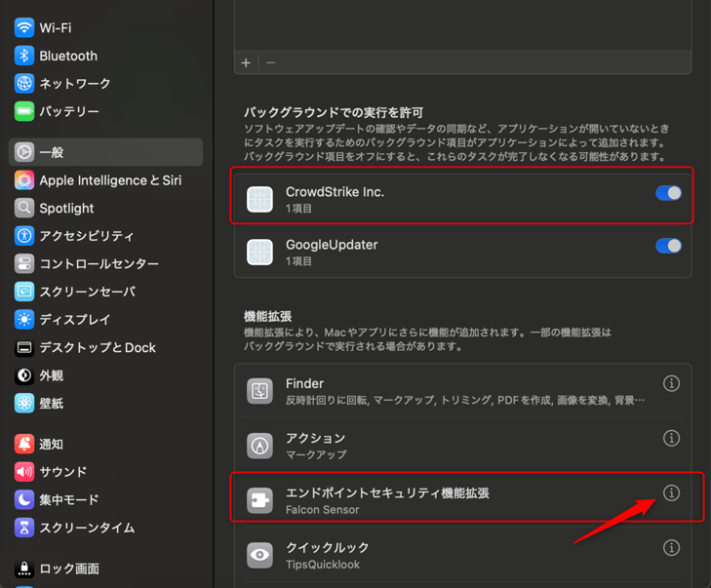Image resolution: width=711 pixels, height=588 pixels.
Task: Click the GoogleUpdater name text
Action: tap(332, 245)
